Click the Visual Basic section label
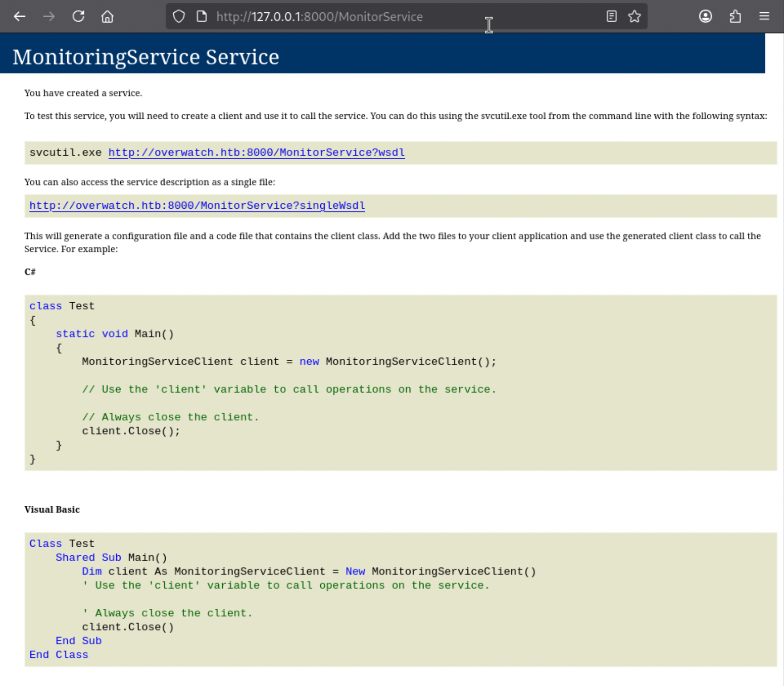784x686 pixels. pyautogui.click(x=52, y=510)
